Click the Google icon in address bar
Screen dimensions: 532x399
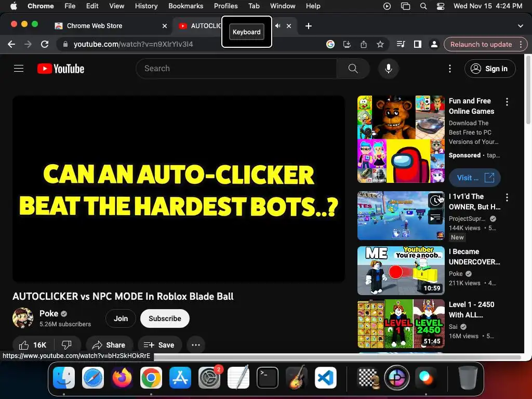(330, 44)
